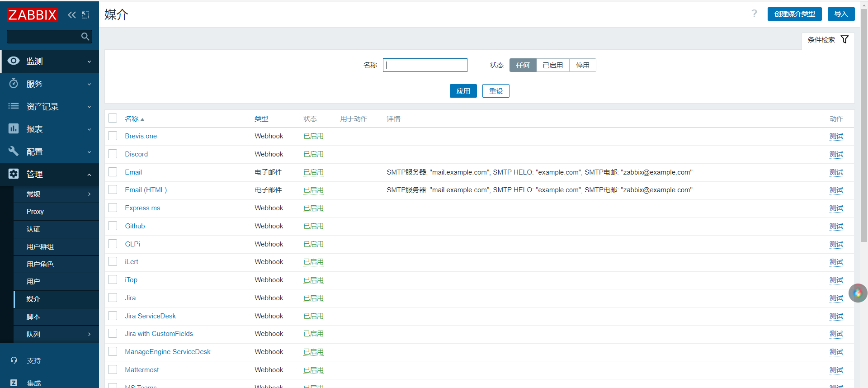Click the sidebar search magnifier icon
Viewport: 868px width, 388px height.
click(85, 37)
